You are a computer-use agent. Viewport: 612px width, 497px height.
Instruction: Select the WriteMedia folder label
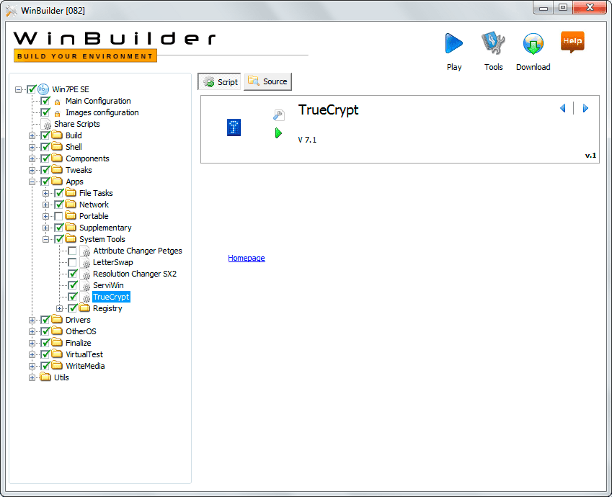[x=85, y=365]
